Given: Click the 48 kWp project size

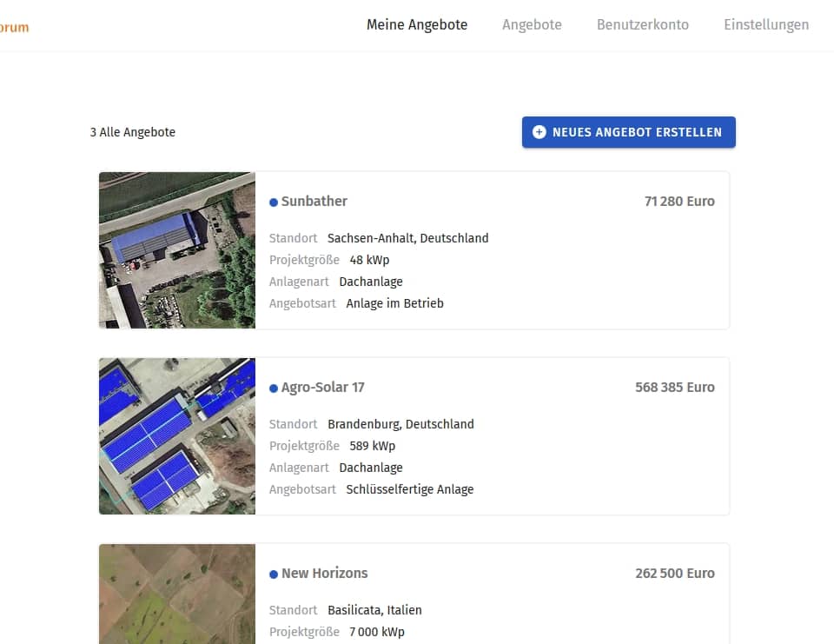Looking at the screenshot, I should pos(369,260).
